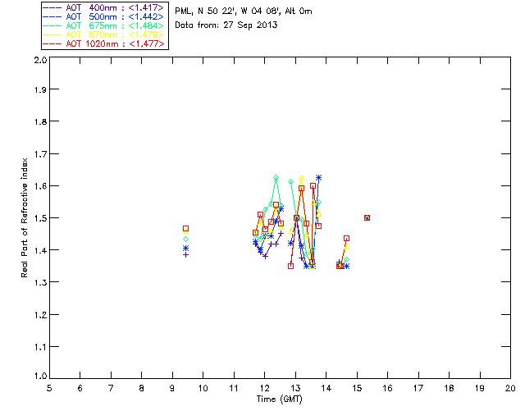Click the yellow triangle peak after 13 GMT
525x420 pixels.
pyautogui.click(x=301, y=177)
